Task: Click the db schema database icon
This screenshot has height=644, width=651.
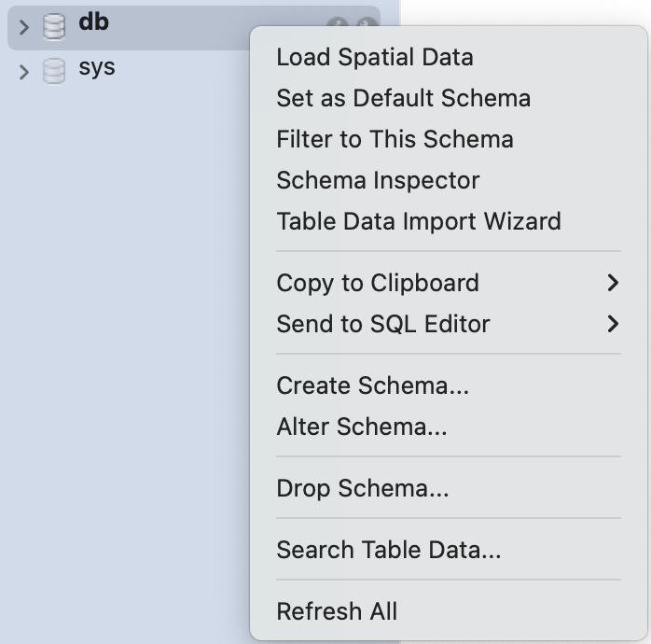Action: 54,27
